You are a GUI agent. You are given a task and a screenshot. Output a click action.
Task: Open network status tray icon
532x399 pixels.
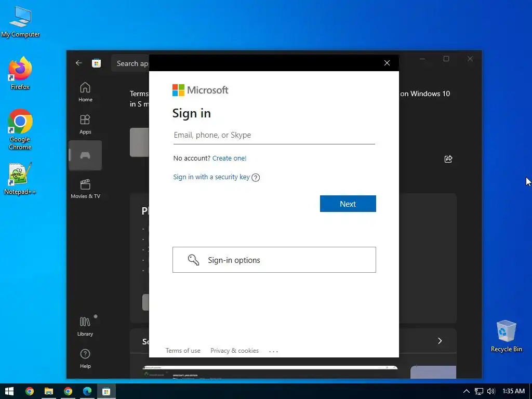tap(478, 392)
